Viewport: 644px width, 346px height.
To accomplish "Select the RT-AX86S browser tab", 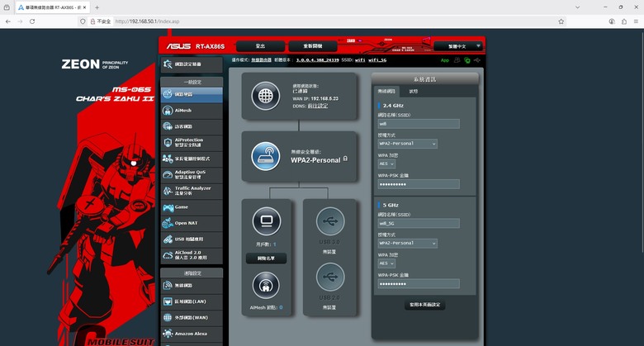I will pyautogui.click(x=53, y=7).
